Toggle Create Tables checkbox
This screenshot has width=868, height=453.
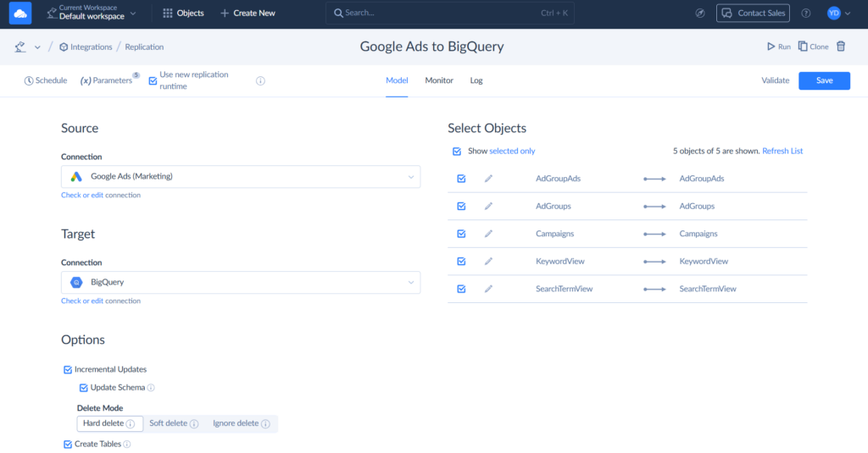pyautogui.click(x=68, y=445)
